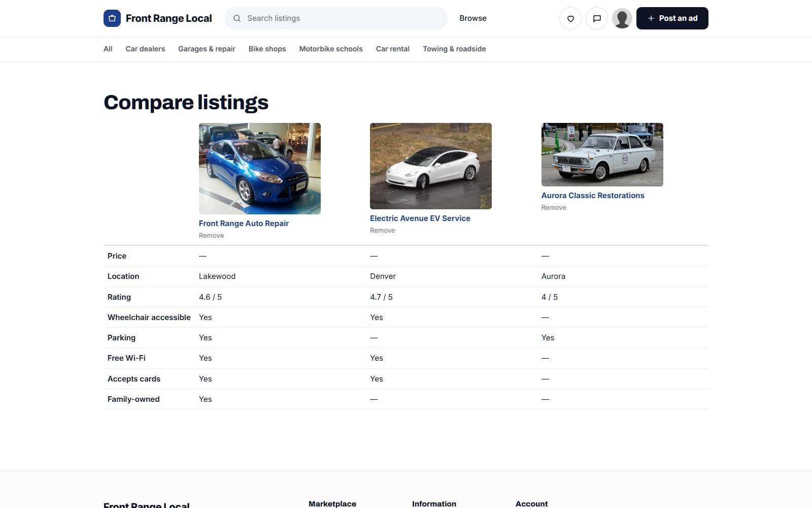Image resolution: width=812 pixels, height=508 pixels.
Task: Click the Family-owned row label
Action: pos(133,399)
